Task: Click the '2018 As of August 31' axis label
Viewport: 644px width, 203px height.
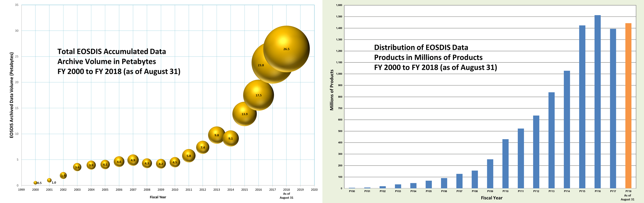Action: point(286,194)
